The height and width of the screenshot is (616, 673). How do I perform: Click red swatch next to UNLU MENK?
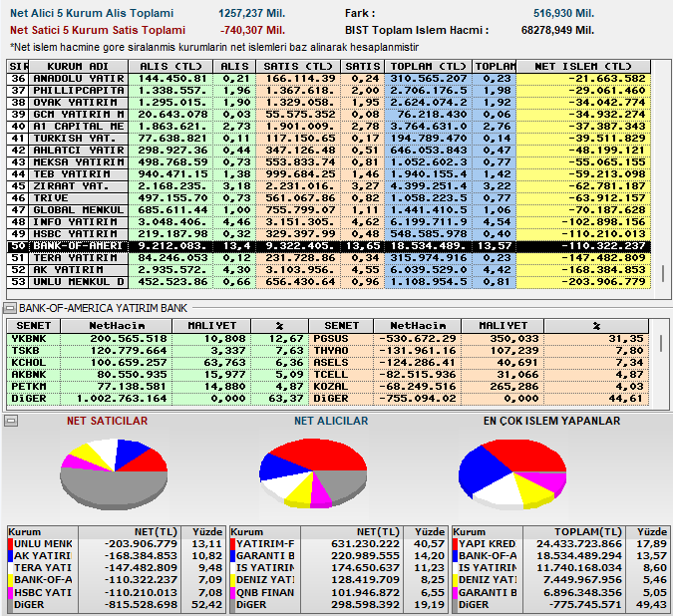(x=11, y=544)
